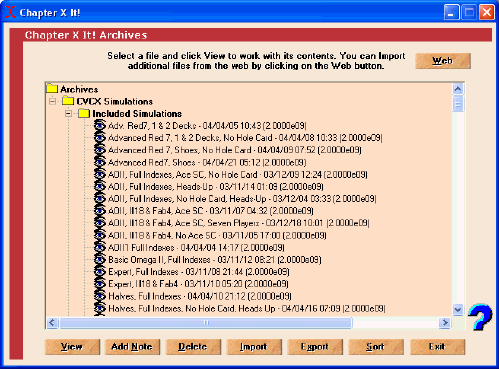Collapse the CVCX Simulations tree node
The height and width of the screenshot is (369, 499).
(x=53, y=101)
